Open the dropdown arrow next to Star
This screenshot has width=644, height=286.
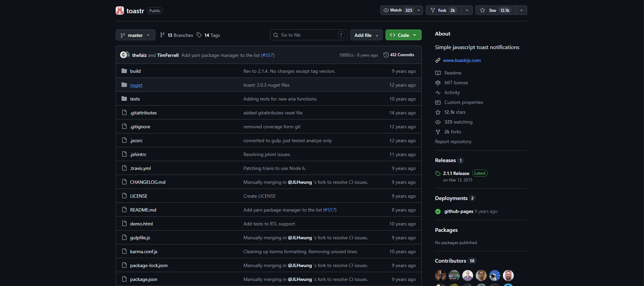(521, 10)
